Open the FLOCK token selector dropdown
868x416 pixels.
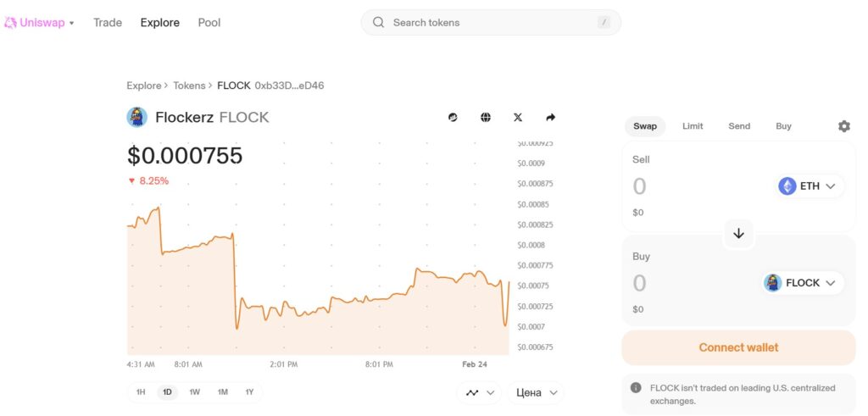click(803, 283)
